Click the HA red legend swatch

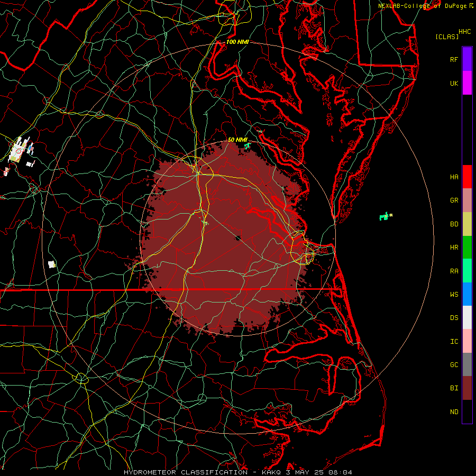(x=467, y=177)
